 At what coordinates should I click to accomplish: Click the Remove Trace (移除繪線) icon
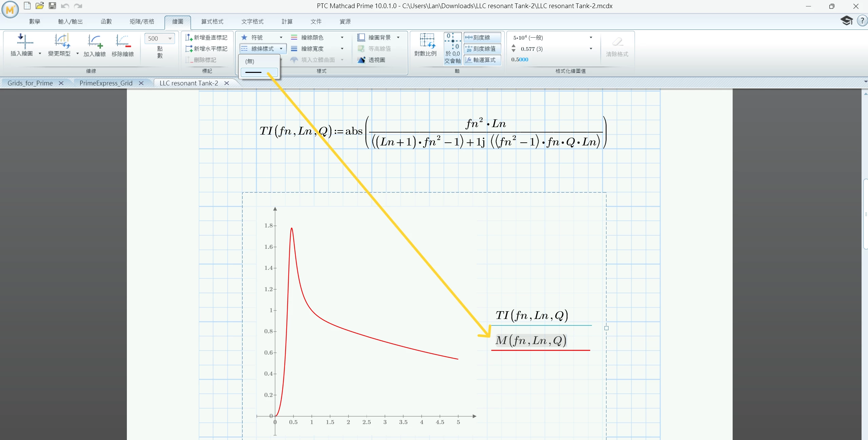click(x=122, y=41)
